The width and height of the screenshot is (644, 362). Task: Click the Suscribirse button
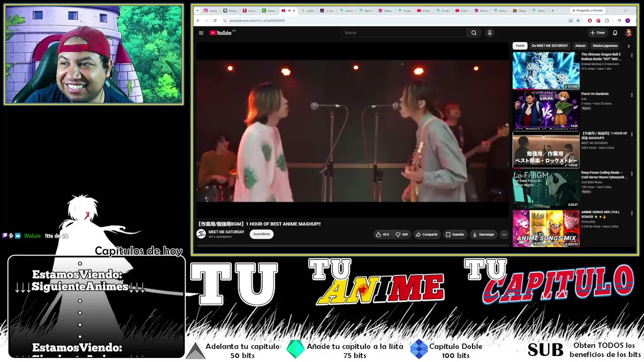262,234
